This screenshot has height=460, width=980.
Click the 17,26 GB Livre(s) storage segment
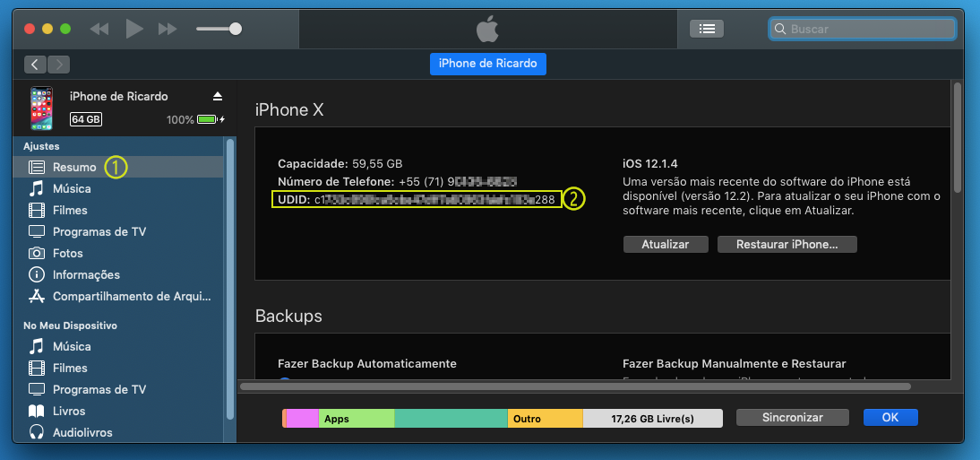(652, 419)
